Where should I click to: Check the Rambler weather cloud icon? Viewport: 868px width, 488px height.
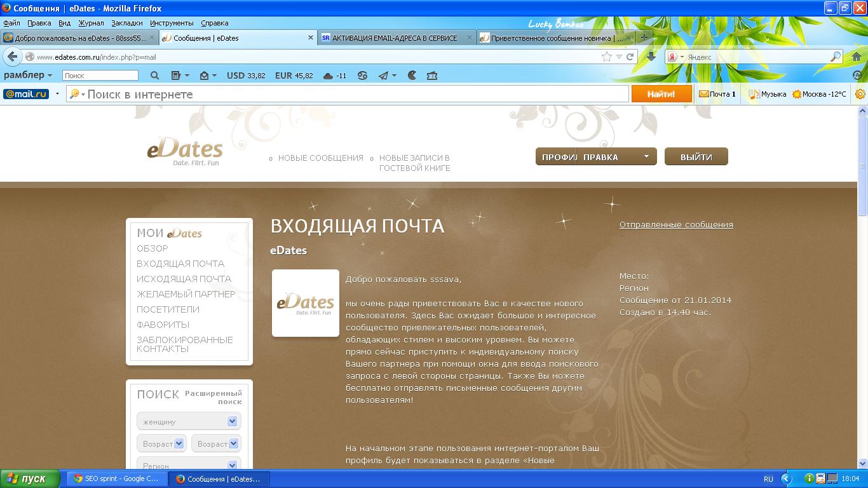(328, 76)
